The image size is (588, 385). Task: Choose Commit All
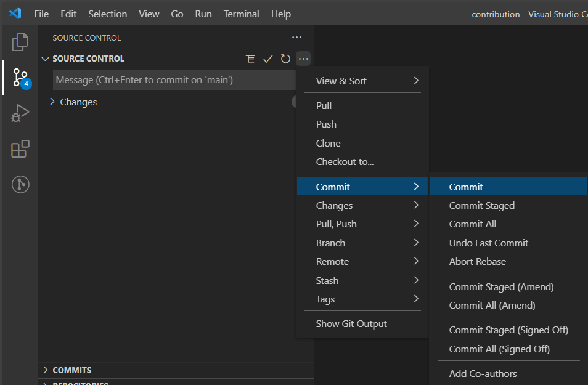509,224
